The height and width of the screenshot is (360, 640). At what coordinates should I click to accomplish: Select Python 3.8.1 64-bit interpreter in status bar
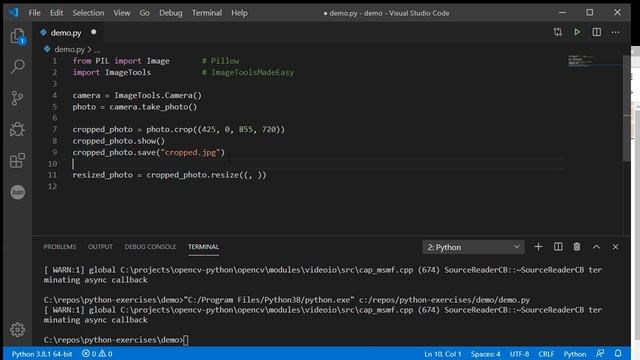coord(42,354)
